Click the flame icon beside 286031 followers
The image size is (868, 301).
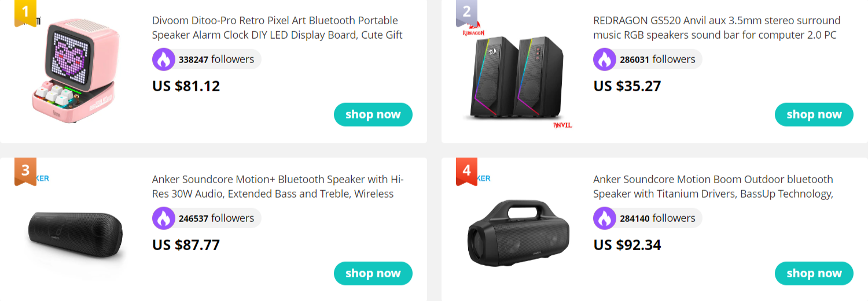click(x=604, y=59)
